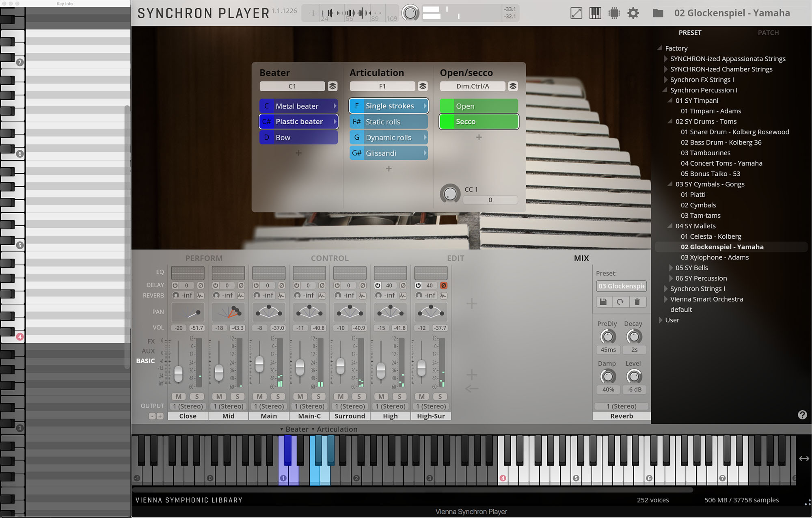The width and height of the screenshot is (812, 518).
Task: Remove channel with minus button near OUTPUT
Action: 152,416
